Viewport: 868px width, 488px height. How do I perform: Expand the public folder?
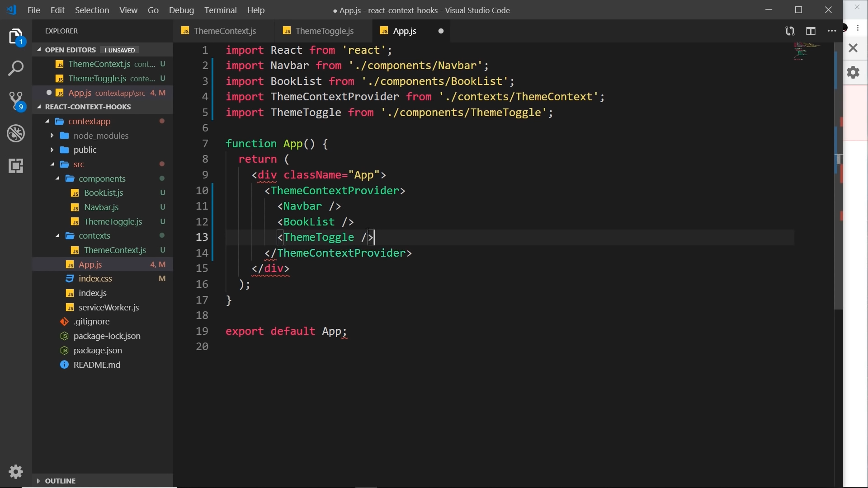(x=85, y=150)
